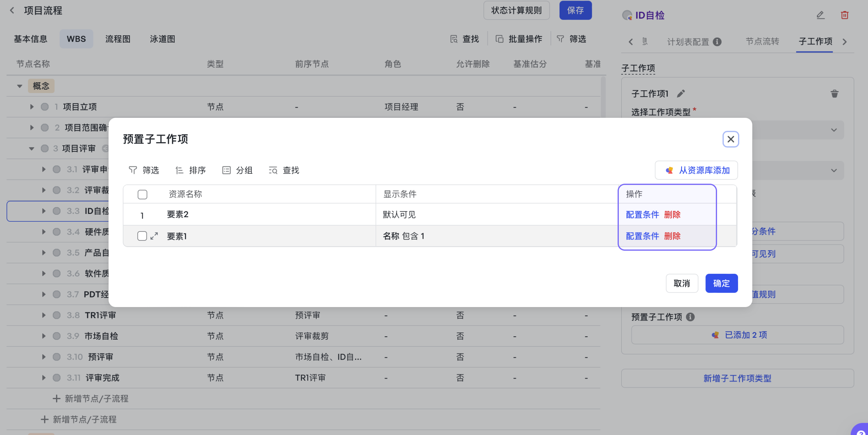Screen dimensions: 868x435
Task: Open 状态计算规则
Action: tap(517, 10)
